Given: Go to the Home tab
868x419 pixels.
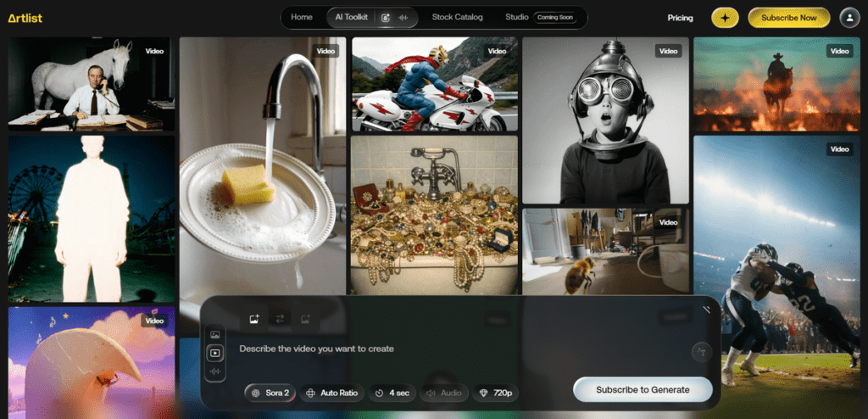Looking at the screenshot, I should [x=302, y=17].
